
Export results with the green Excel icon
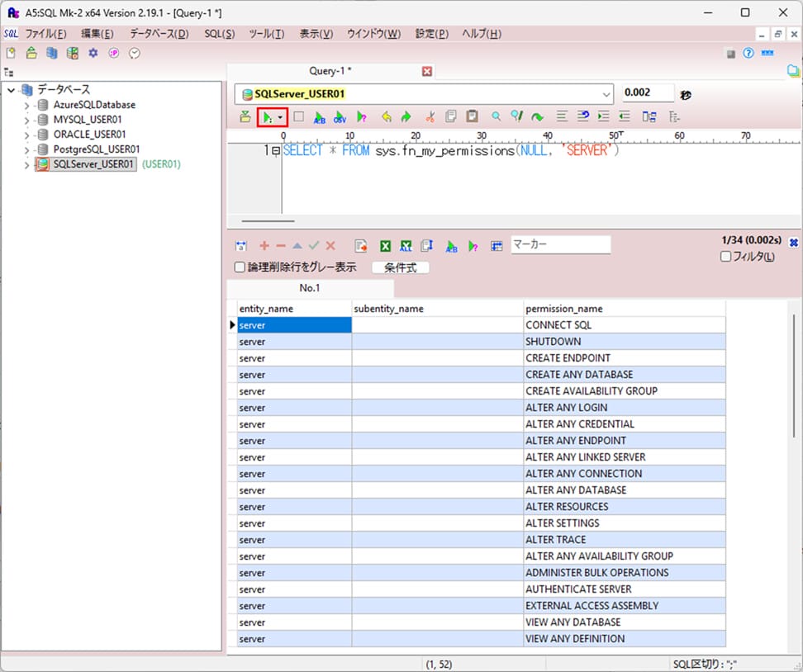click(385, 246)
